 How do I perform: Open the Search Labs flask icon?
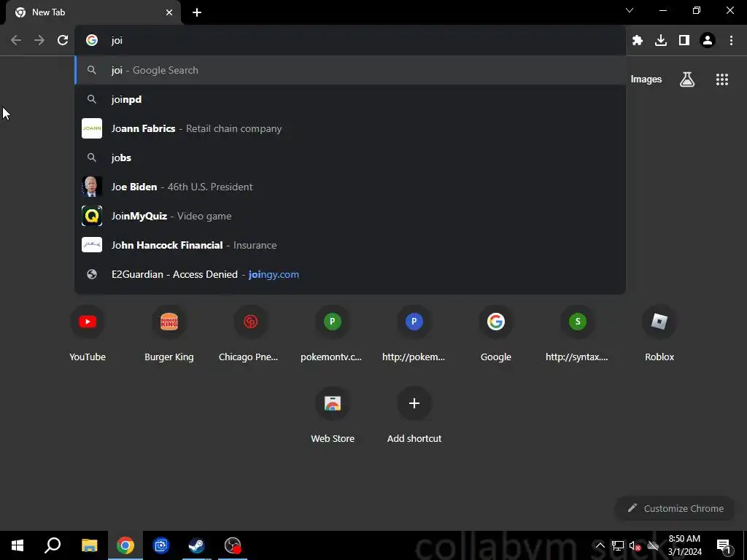(x=687, y=79)
